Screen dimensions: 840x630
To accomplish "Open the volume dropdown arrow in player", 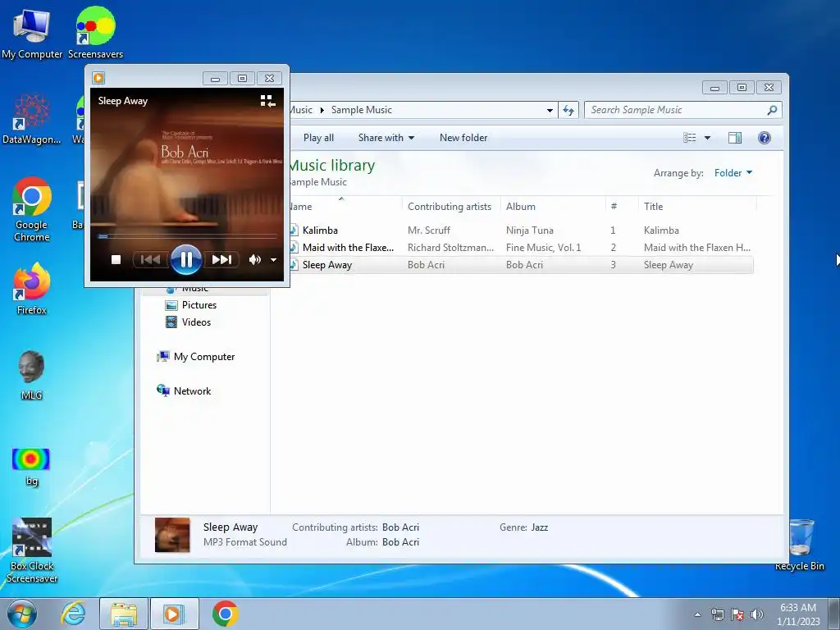I will click(x=273, y=260).
